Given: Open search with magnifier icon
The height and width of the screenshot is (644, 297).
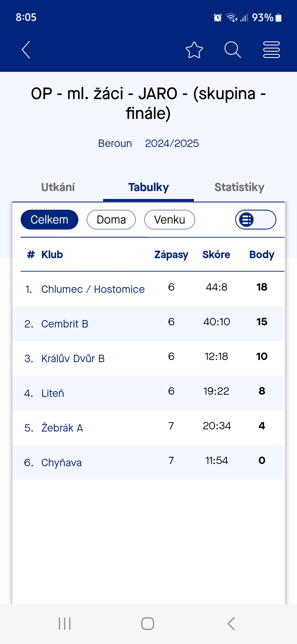Looking at the screenshot, I should (x=233, y=50).
